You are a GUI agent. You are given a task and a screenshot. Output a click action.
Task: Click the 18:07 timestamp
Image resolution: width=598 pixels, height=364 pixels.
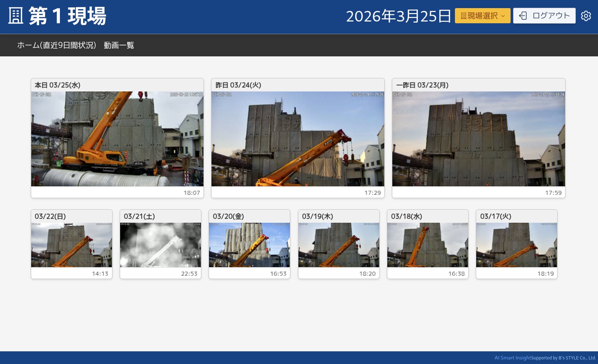[x=192, y=193]
